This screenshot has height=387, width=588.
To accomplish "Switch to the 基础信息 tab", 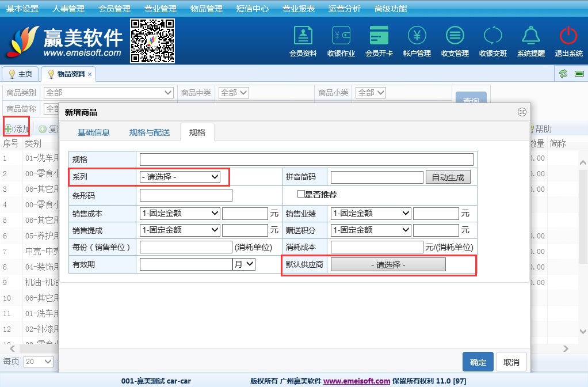I will (94, 132).
